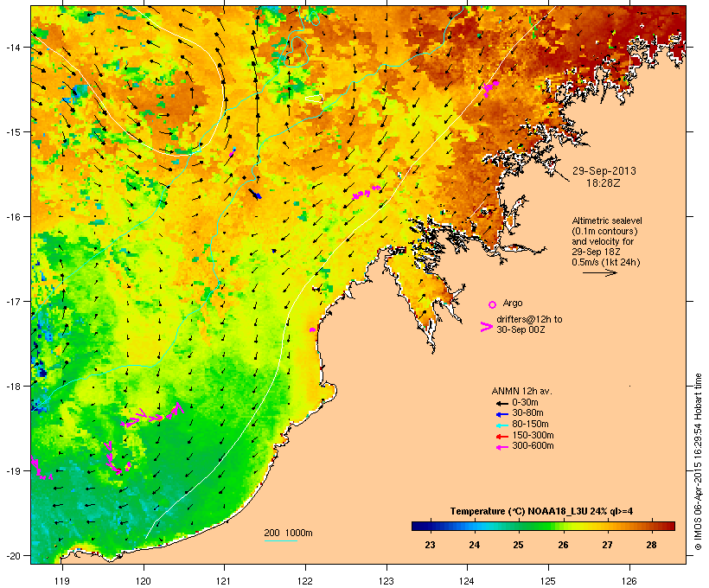Image resolution: width=709 pixels, height=588 pixels.
Task: Click the longitude axis label 119
Action: (x=62, y=581)
